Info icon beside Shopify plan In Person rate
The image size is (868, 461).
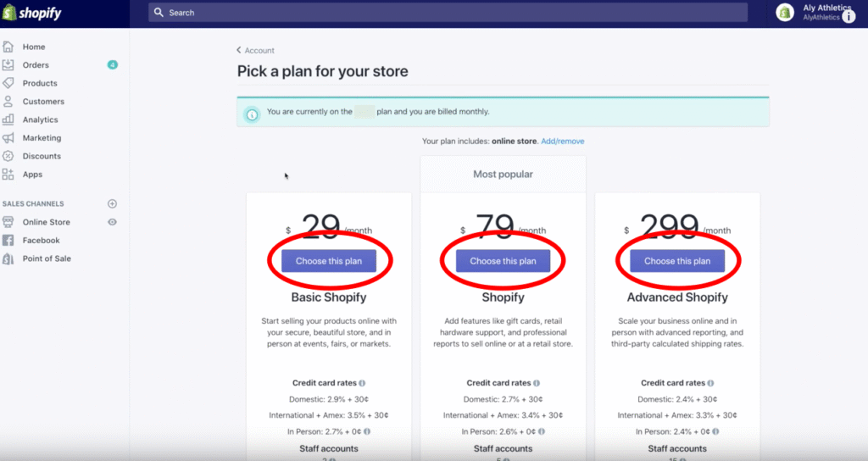tap(542, 431)
